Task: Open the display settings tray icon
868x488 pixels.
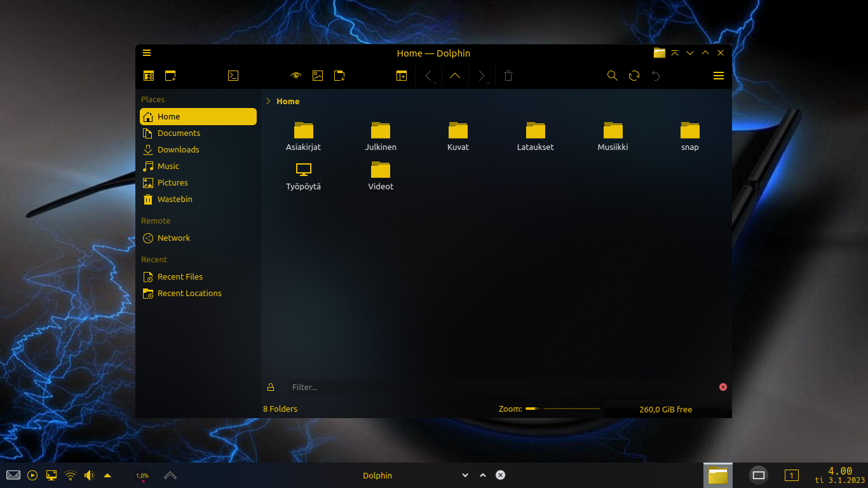Action: pyautogui.click(x=51, y=475)
